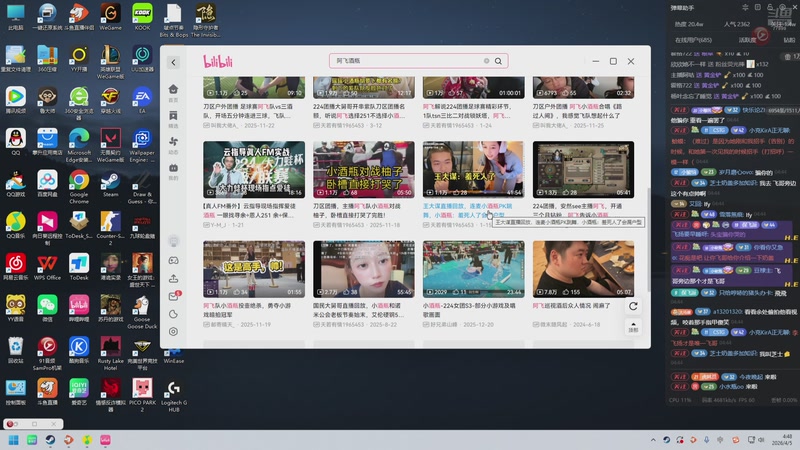Viewport: 800px width, 450px height.
Task: Open title link 刀区团播，主播阿飞队小酒瓶对战柚子
Action: click(358, 210)
